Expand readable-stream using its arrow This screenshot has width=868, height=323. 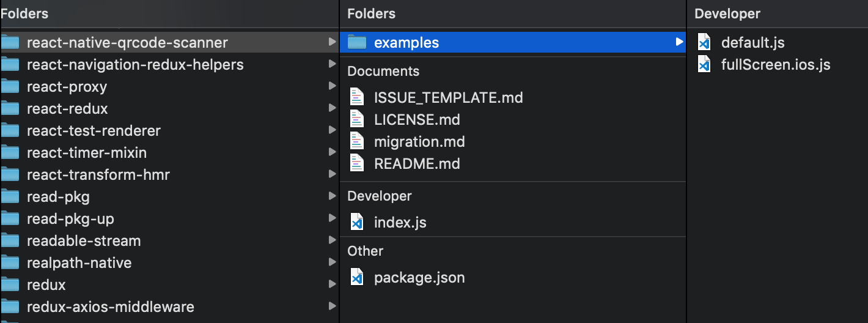click(332, 240)
